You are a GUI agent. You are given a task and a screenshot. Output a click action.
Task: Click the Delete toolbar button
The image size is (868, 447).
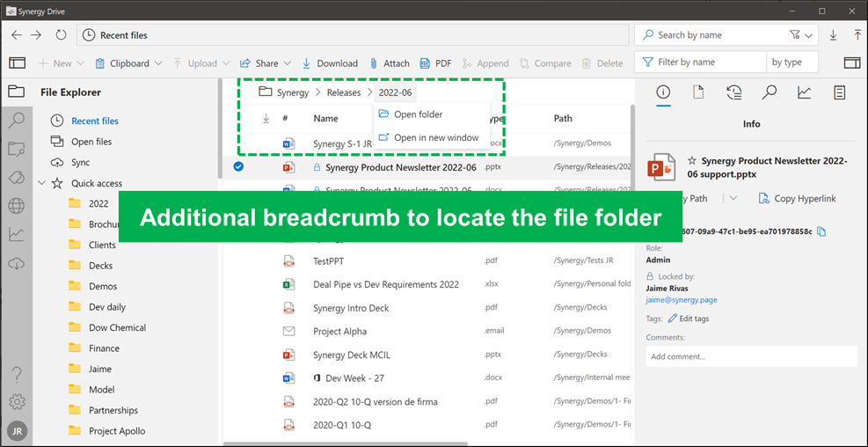(x=602, y=63)
